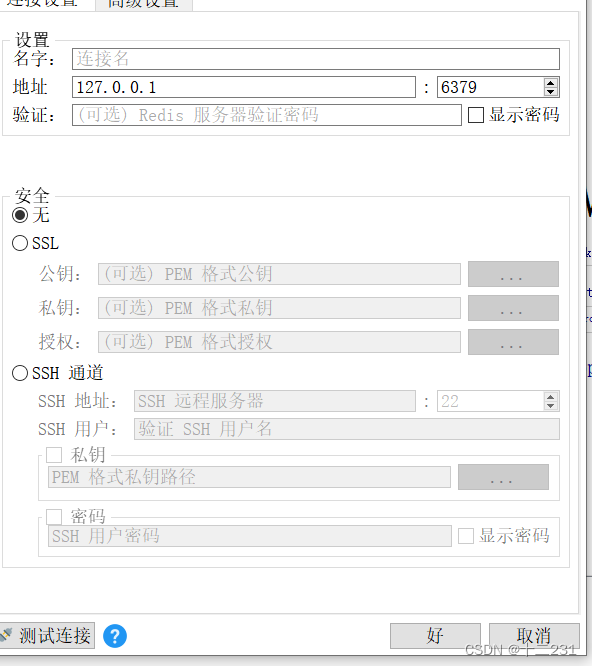Select the 无 (None) security radio button

pos(20,215)
